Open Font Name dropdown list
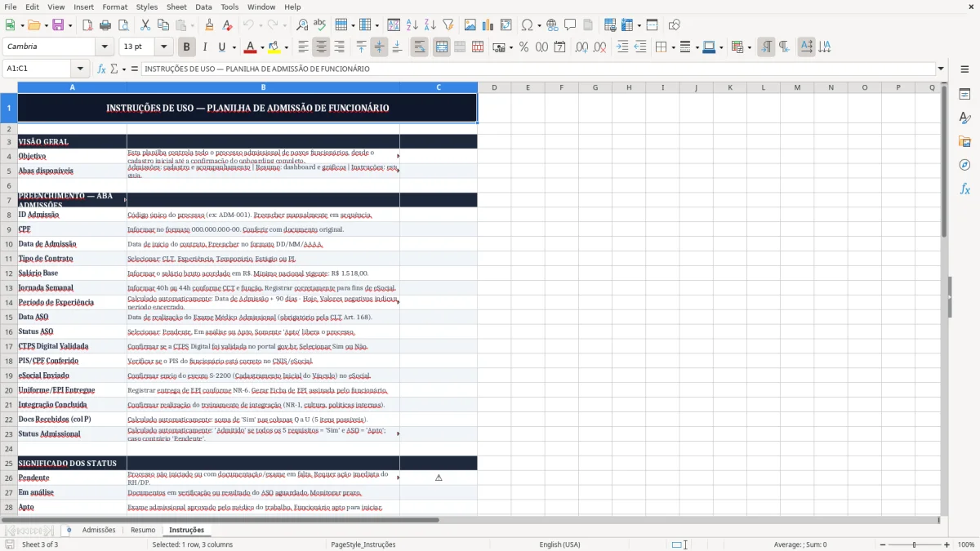Image resolution: width=980 pixels, height=551 pixels. tap(105, 47)
